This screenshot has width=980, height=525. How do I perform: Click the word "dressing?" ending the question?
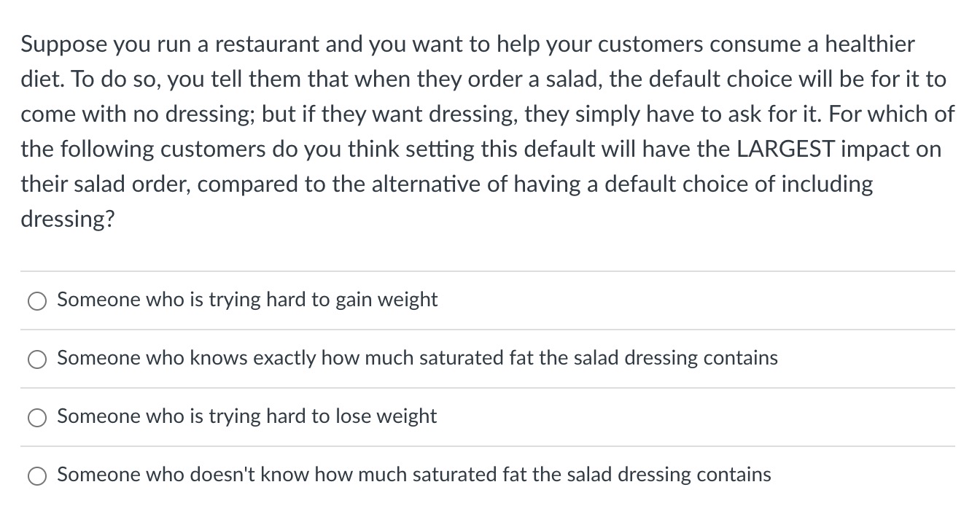point(66,218)
